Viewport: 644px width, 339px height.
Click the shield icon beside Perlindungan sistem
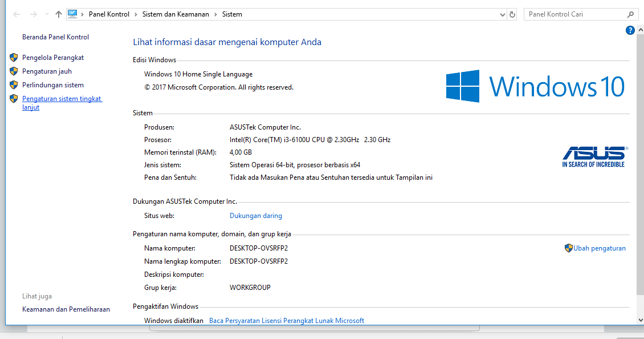(x=14, y=85)
